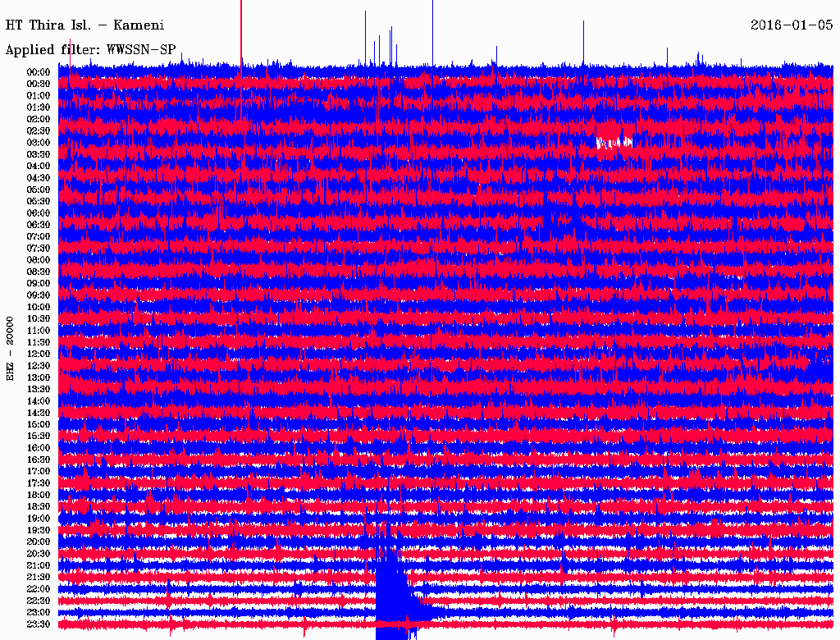Select the 09:30 time label
840x640 pixels.
39,295
